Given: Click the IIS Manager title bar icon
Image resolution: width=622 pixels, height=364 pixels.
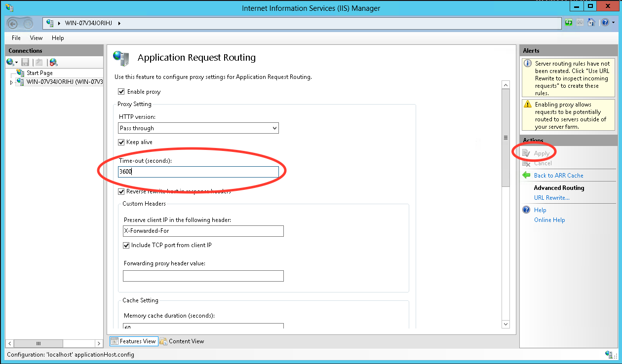Looking at the screenshot, I should 9,7.
